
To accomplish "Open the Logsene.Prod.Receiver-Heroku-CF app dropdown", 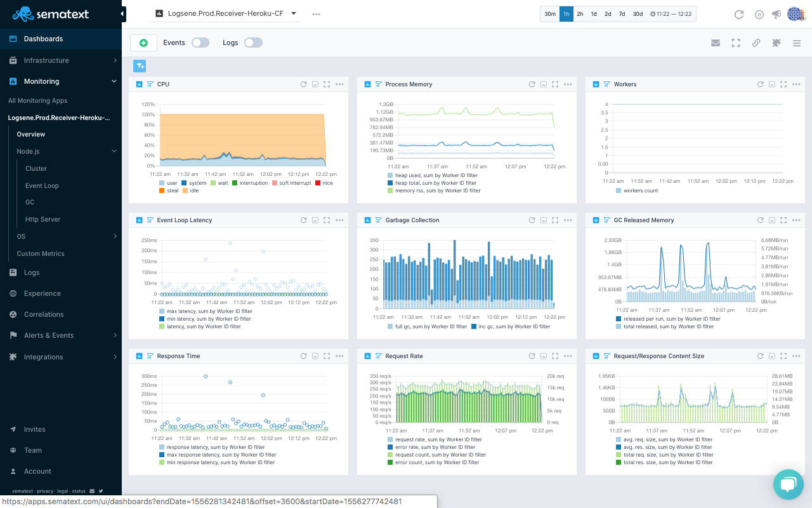I will click(225, 13).
